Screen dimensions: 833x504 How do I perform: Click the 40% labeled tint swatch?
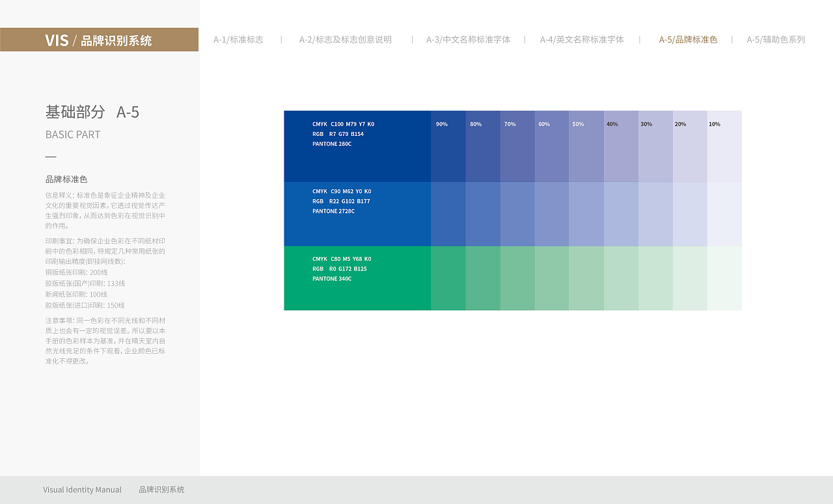[x=621, y=146]
